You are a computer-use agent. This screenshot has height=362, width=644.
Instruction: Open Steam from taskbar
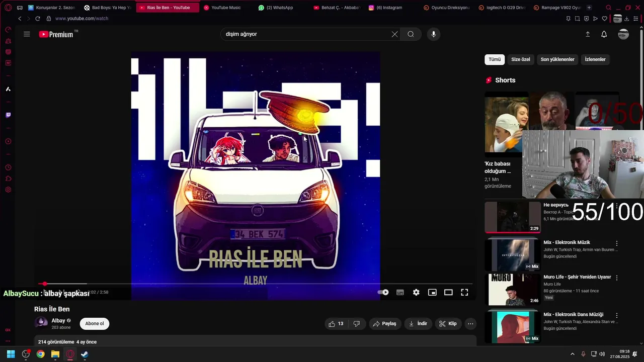coord(85,354)
